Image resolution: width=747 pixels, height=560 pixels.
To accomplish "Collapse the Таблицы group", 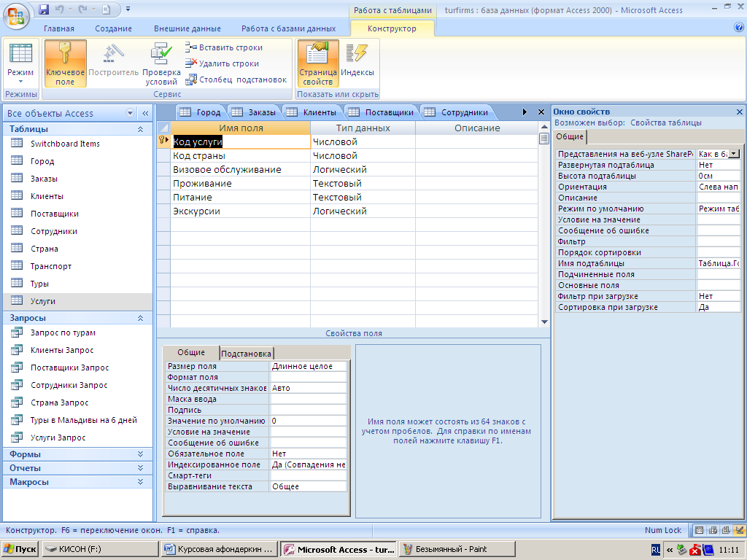I will pyautogui.click(x=141, y=129).
